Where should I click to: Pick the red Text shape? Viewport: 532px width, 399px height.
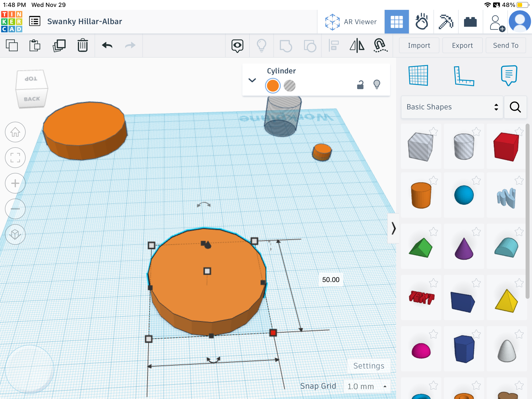tap(421, 298)
